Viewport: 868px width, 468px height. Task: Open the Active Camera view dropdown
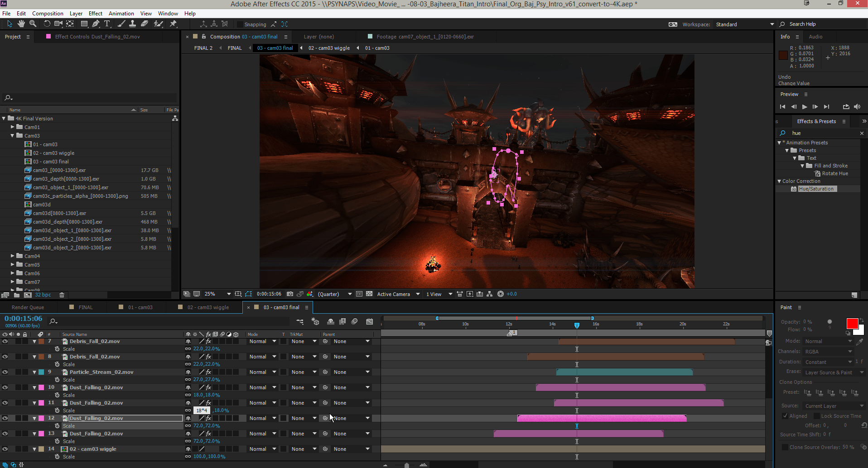398,294
